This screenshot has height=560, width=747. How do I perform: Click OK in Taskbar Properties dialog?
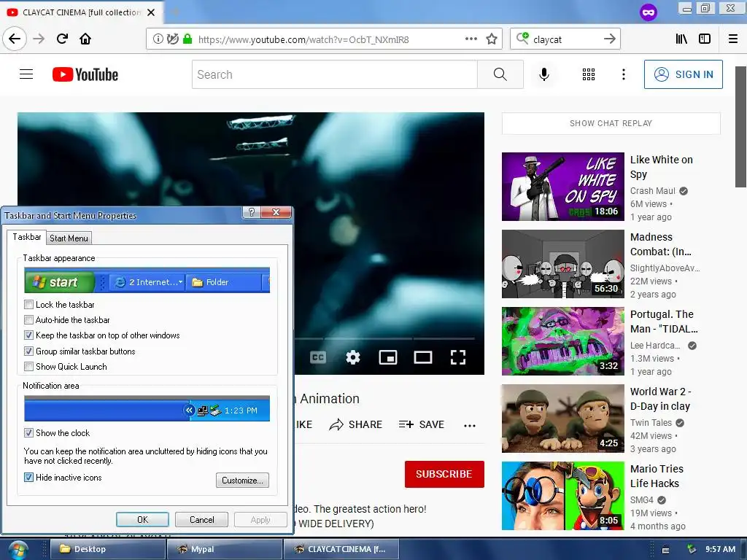142,519
